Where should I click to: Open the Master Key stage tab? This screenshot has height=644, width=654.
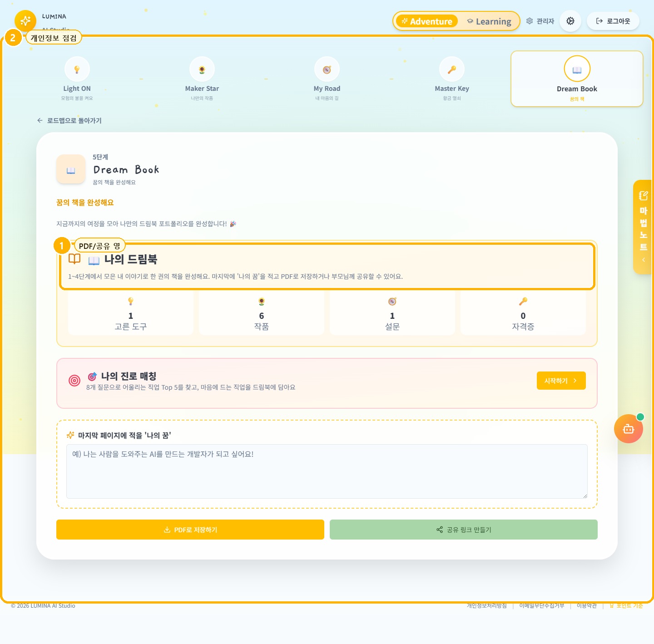452,79
